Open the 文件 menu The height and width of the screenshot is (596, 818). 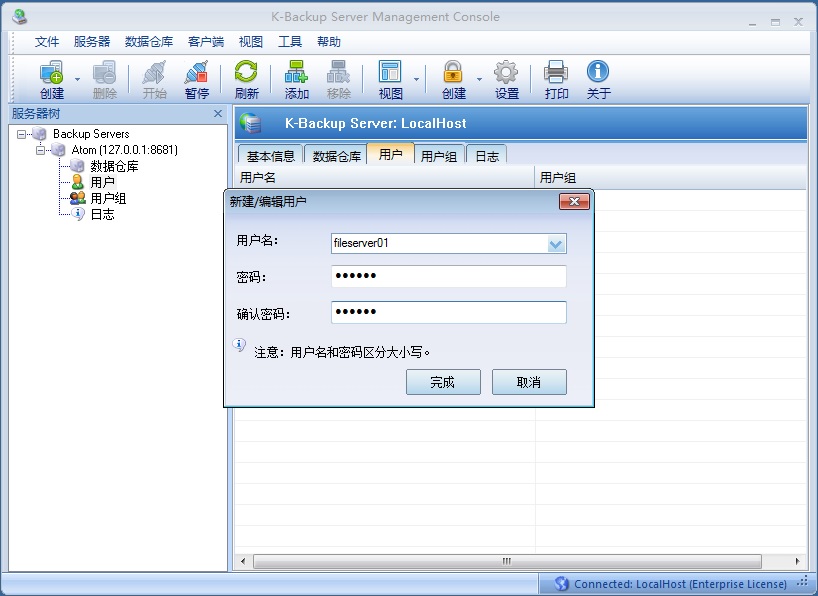coord(47,42)
